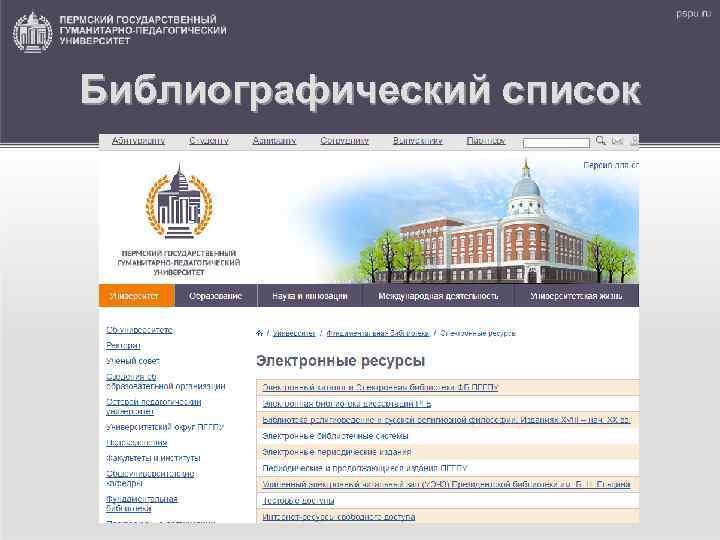Open the Подразделения sidebar link
The image size is (720, 540).
[x=136, y=443]
